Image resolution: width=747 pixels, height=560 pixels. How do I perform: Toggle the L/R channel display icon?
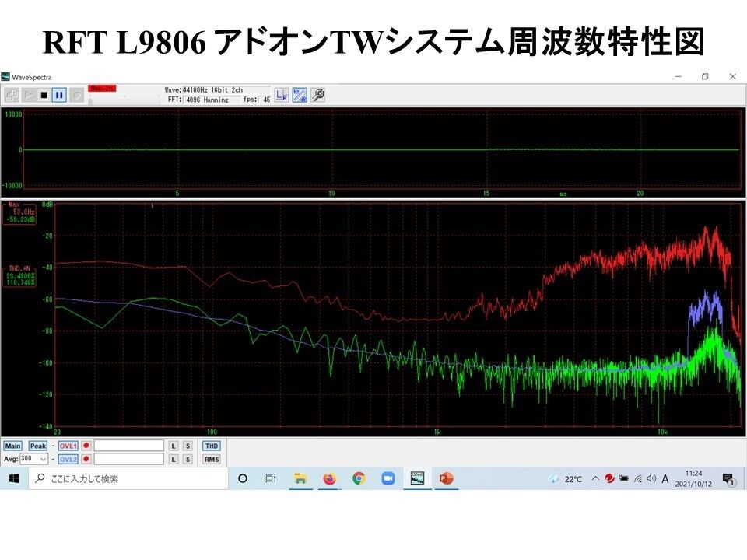(x=282, y=95)
